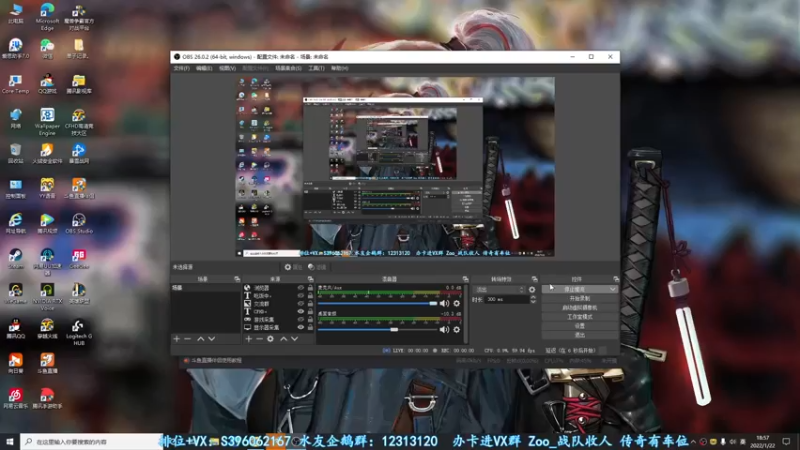Open the second mixer channel's gear settings

tap(457, 330)
